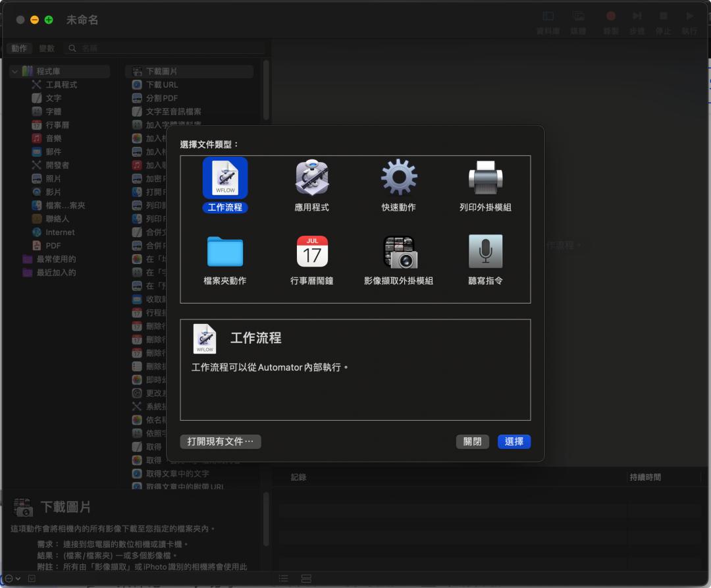The image size is (711, 588).
Task: Select the 影像擷取外掛模組 (Image Capture Plugin) icon
Action: (399, 251)
